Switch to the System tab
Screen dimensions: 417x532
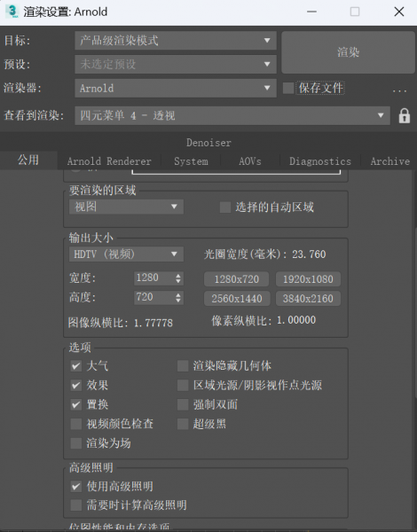coord(191,161)
